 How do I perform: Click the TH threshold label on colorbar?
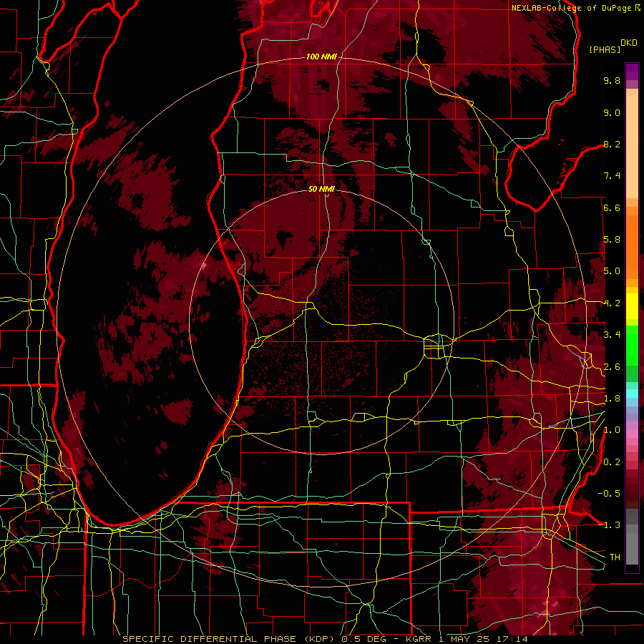pos(615,557)
